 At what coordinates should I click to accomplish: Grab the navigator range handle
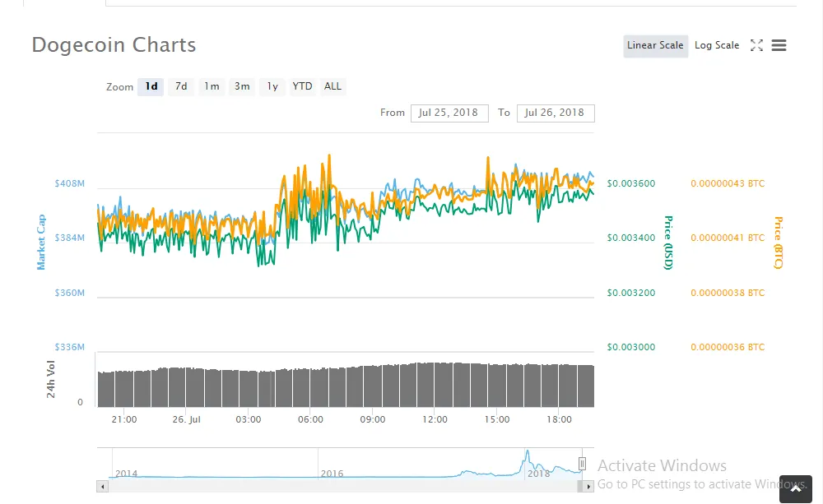[582, 464]
